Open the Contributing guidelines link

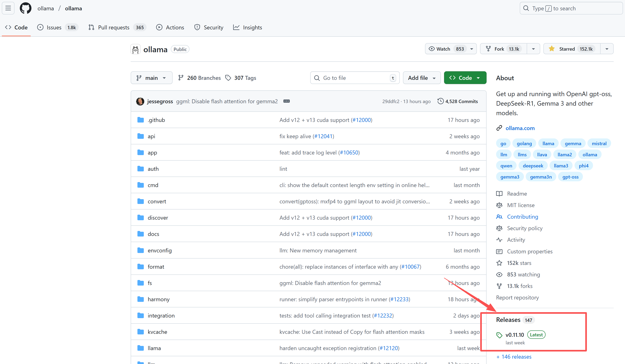tap(523, 217)
